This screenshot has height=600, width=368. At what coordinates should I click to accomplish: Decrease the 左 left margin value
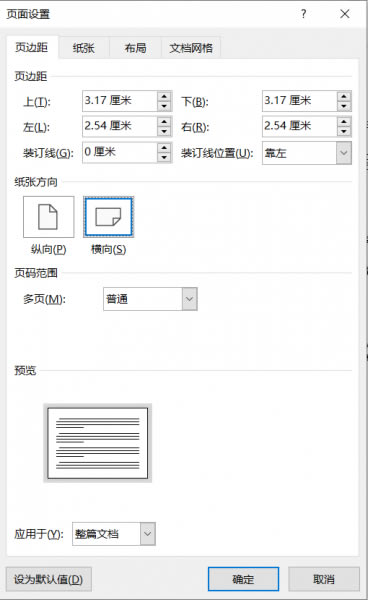pos(164,132)
